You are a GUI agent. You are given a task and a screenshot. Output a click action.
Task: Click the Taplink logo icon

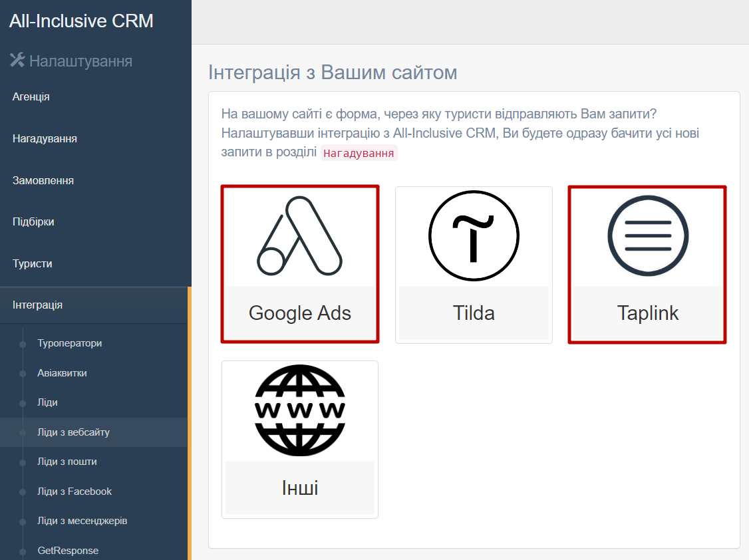click(648, 236)
